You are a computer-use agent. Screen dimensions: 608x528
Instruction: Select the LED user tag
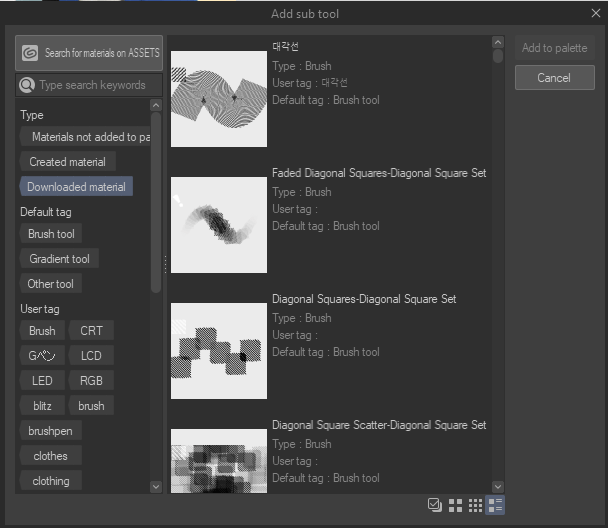pos(42,381)
